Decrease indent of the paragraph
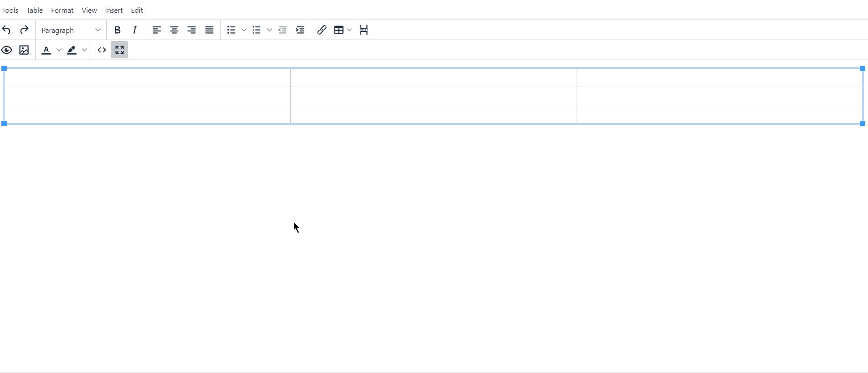 (x=282, y=30)
